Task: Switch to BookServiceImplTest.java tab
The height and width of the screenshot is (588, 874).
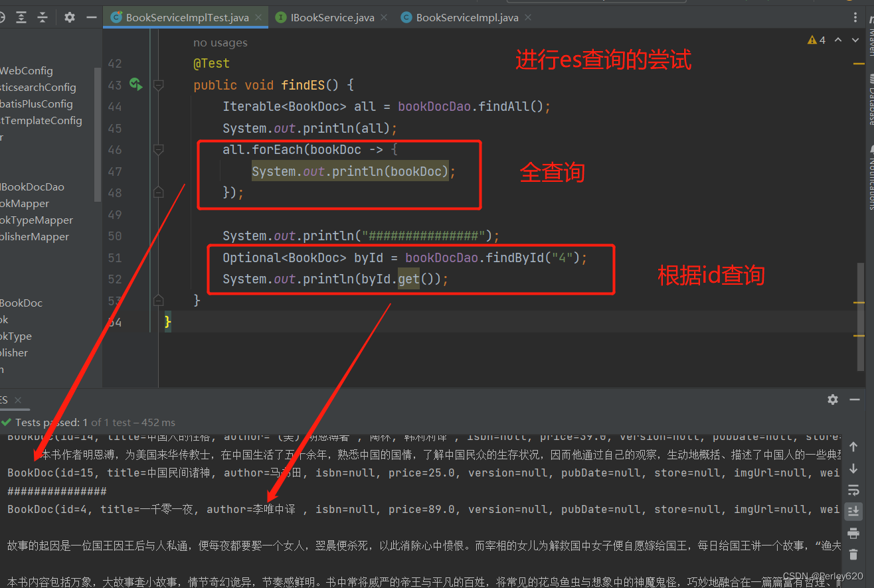Action: point(187,18)
